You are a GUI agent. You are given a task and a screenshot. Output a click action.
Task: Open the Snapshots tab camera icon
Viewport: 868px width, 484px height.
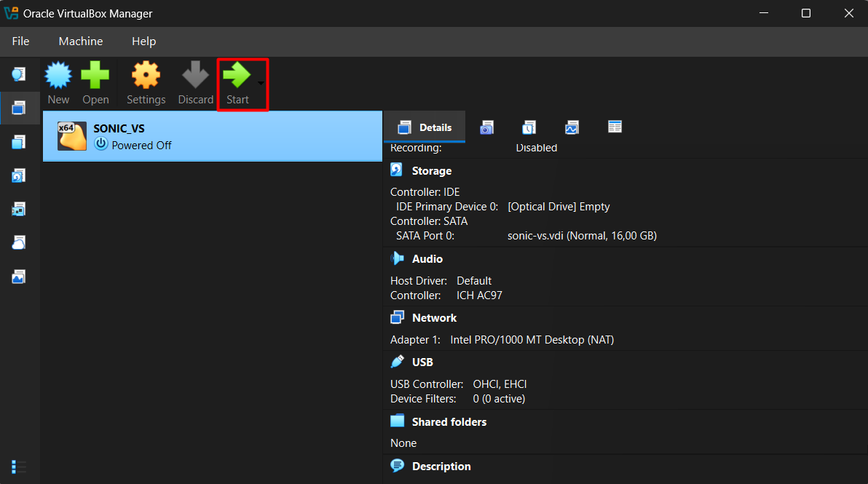pyautogui.click(x=486, y=128)
